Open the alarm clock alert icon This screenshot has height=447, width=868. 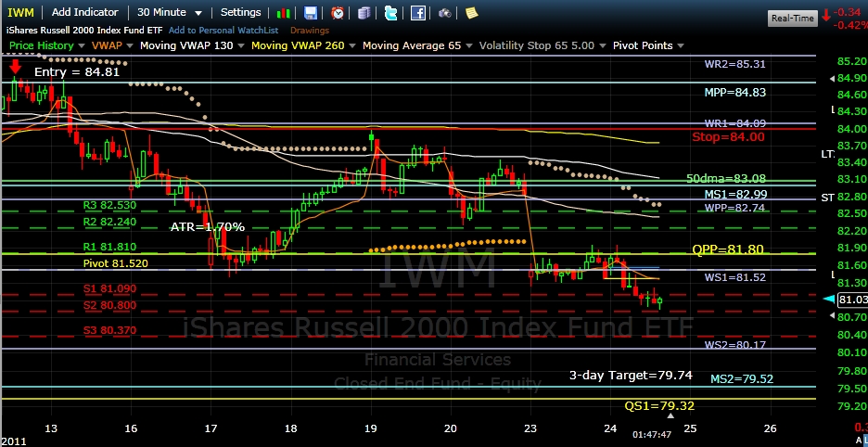[338, 13]
